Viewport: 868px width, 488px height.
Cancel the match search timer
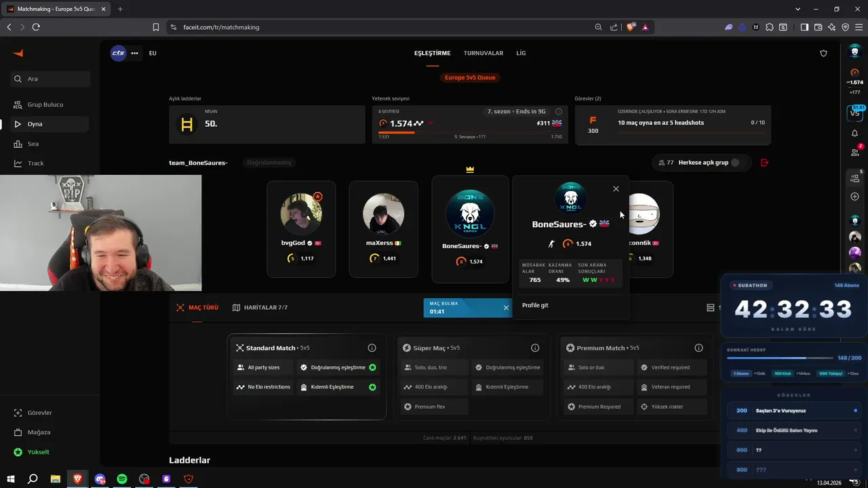tap(506, 308)
